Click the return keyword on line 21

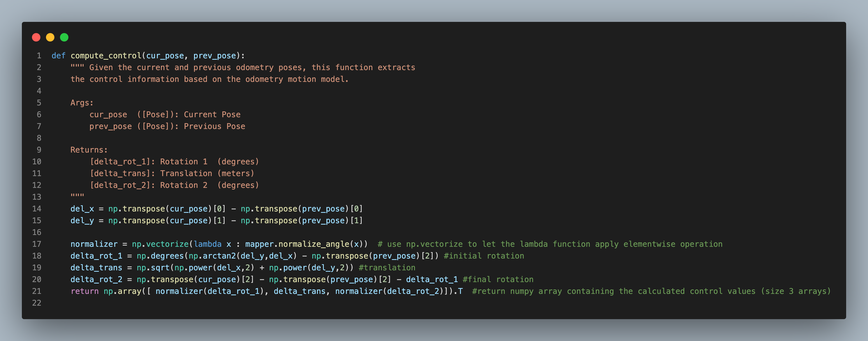point(85,291)
